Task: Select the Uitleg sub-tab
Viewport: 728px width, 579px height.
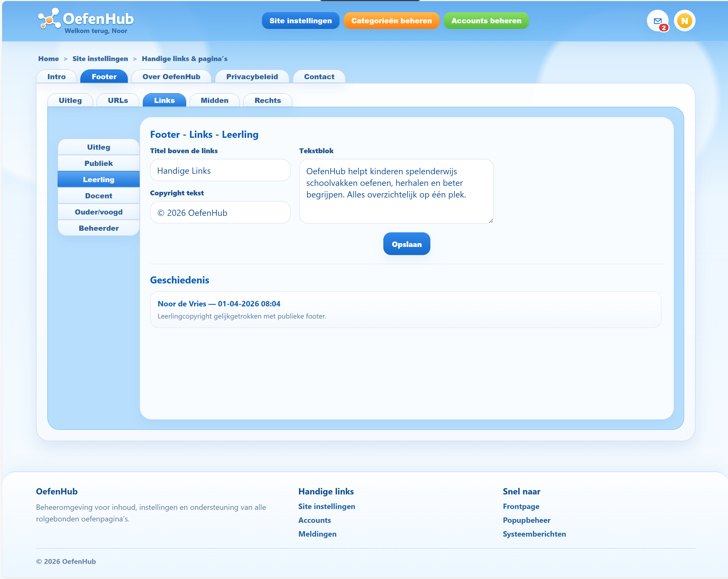Action: (70, 100)
